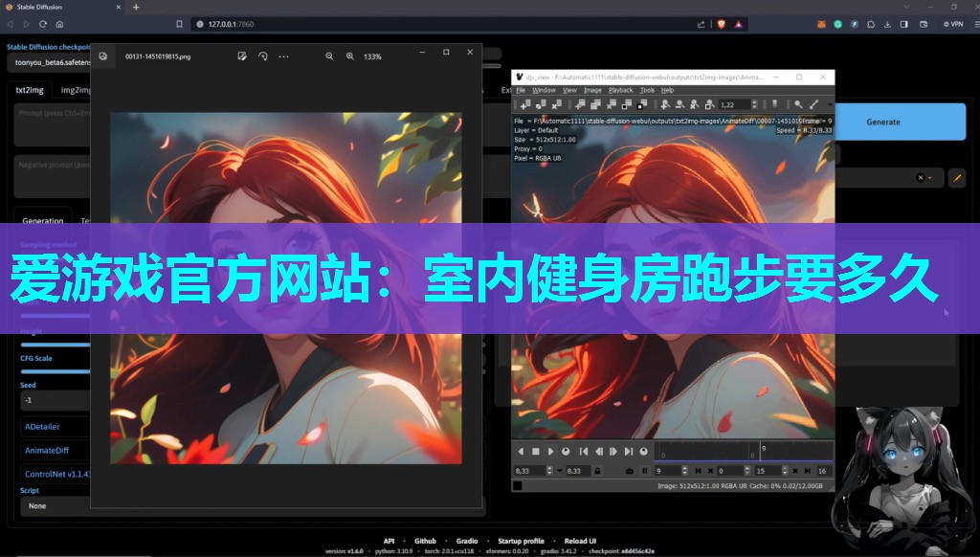Image resolution: width=980 pixels, height=557 pixels.
Task: Reset zoom in djv_view toolbar
Action: coord(695,104)
